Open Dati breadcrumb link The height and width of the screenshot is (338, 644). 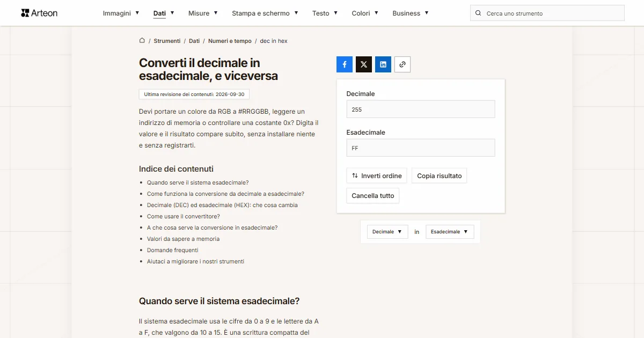pos(194,41)
